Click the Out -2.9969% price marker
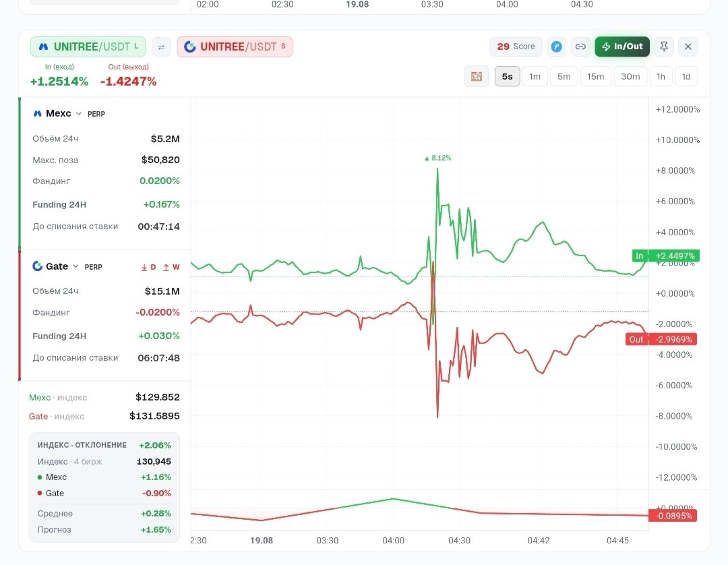Image resolution: width=728 pixels, height=565 pixels. coord(661,339)
